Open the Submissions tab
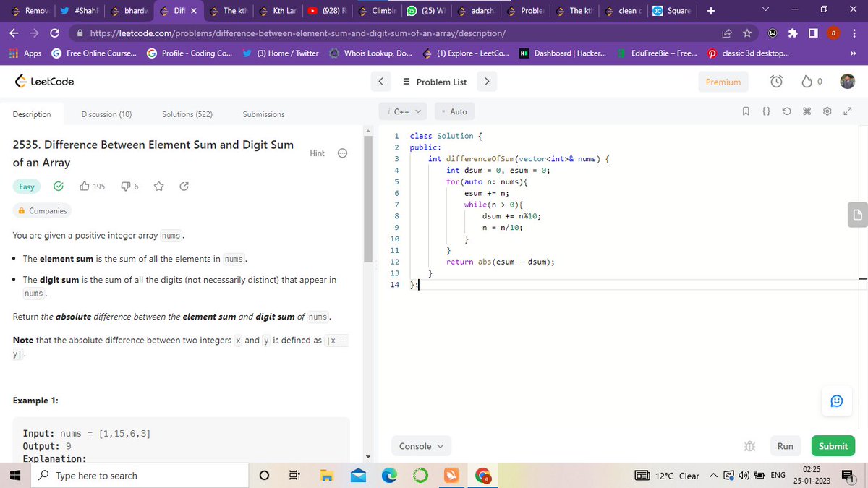Image resolution: width=868 pixels, height=488 pixels. tap(263, 114)
